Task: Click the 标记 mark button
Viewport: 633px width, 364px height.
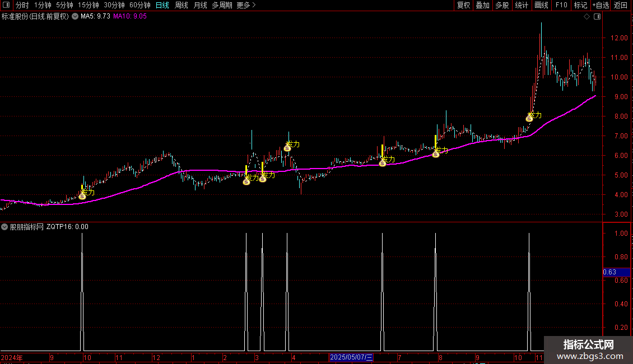Action: (x=580, y=5)
